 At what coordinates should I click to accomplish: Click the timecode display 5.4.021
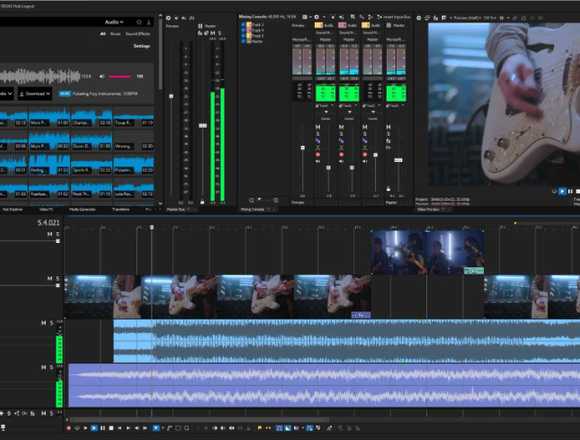pos(48,223)
